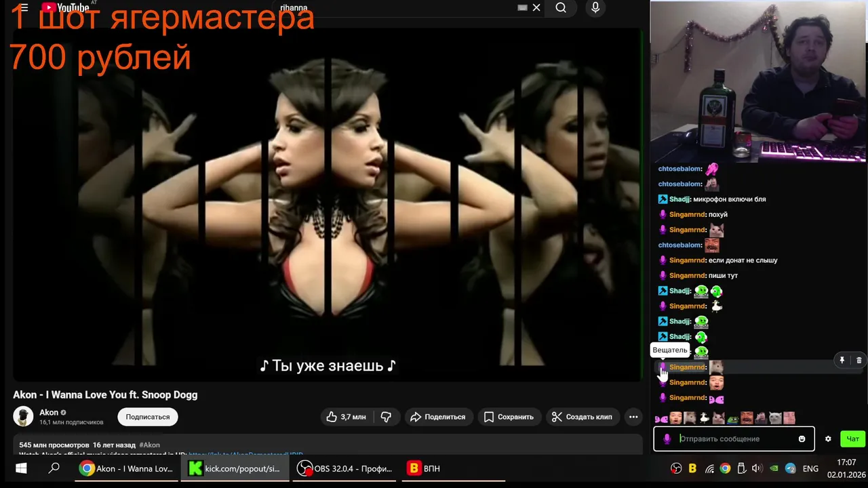
Task: Open OBS icon in system tray
Action: pos(676,468)
